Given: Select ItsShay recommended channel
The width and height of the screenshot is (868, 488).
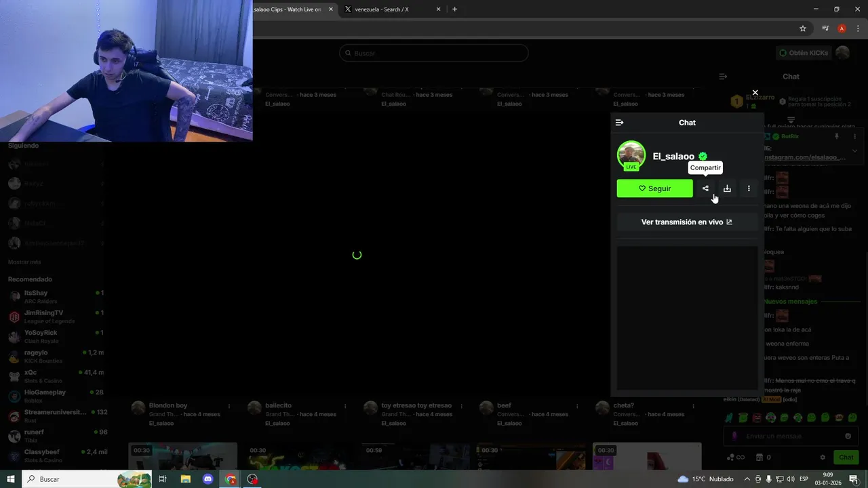Looking at the screenshot, I should (x=57, y=297).
